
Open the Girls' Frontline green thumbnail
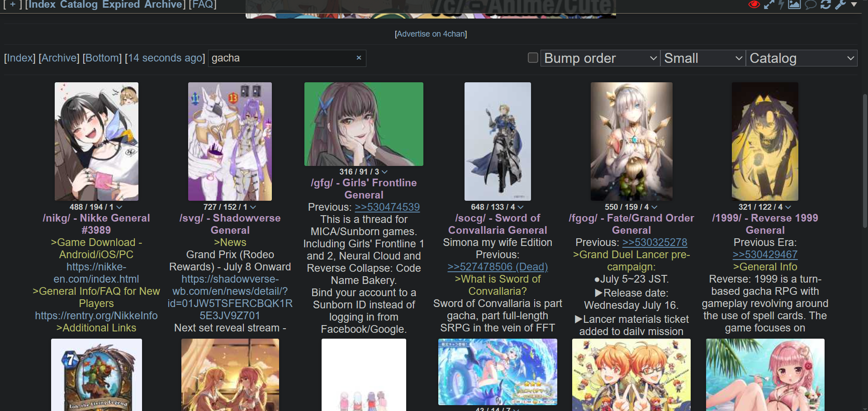tap(364, 124)
